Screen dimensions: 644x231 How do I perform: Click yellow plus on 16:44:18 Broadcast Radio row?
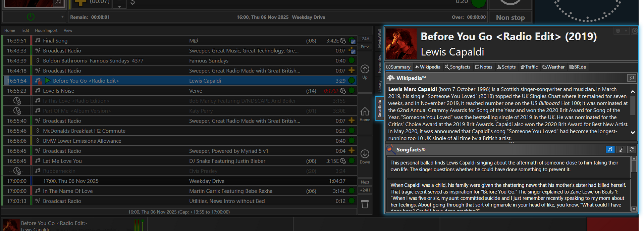tap(352, 71)
